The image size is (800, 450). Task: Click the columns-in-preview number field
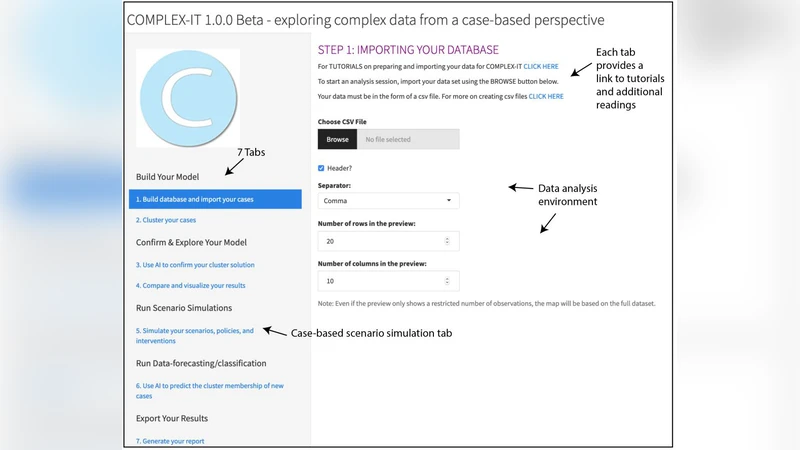(x=380, y=281)
